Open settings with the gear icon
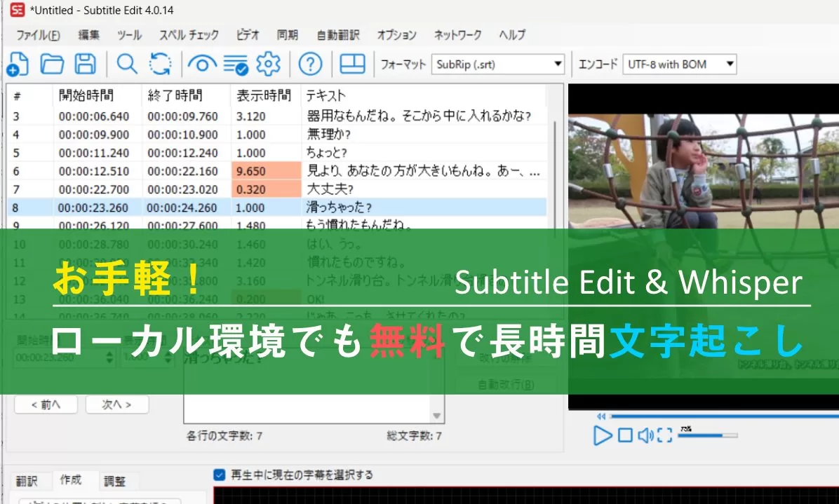 pos(269,64)
